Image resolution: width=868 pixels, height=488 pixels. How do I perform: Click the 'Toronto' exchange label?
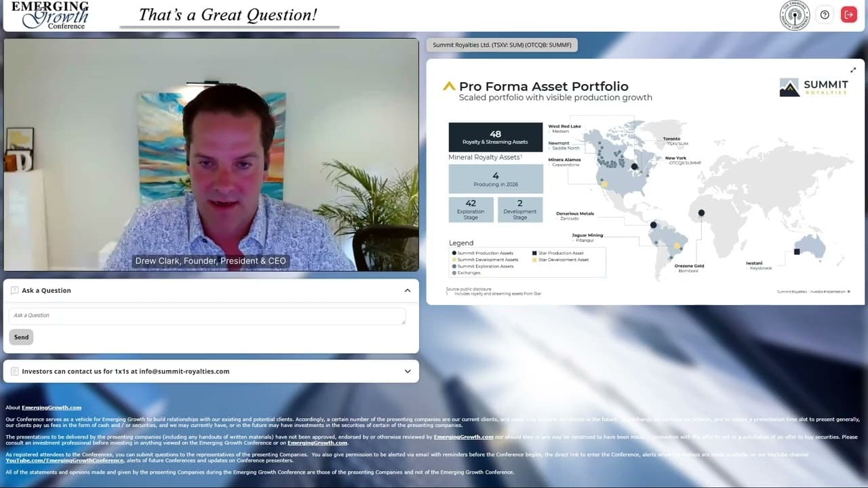coord(671,139)
